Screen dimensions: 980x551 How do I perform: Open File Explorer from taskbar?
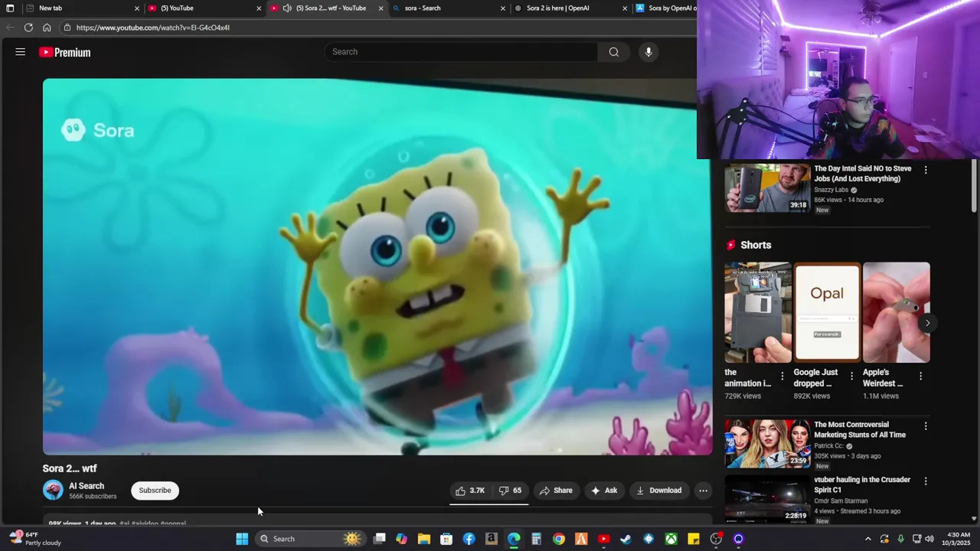coord(424,539)
